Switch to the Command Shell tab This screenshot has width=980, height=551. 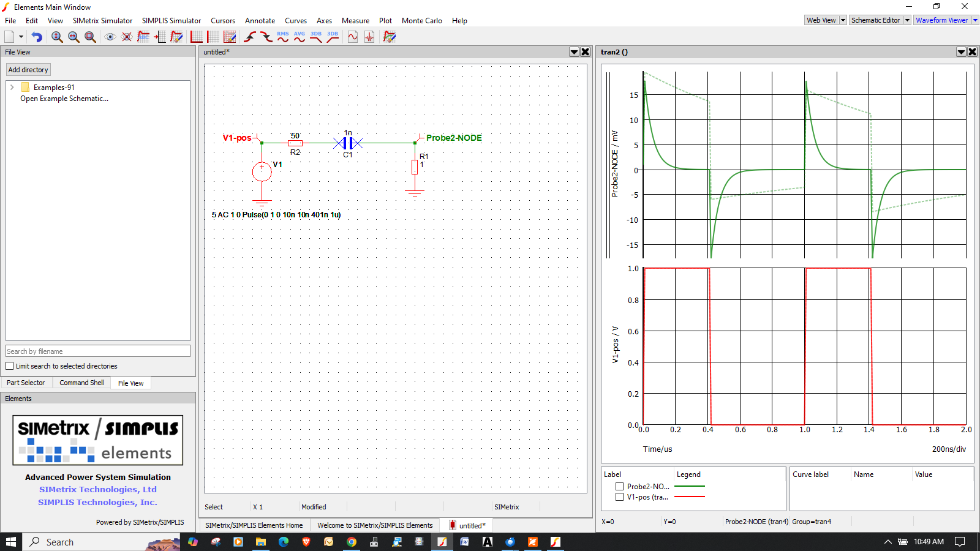tap(81, 383)
